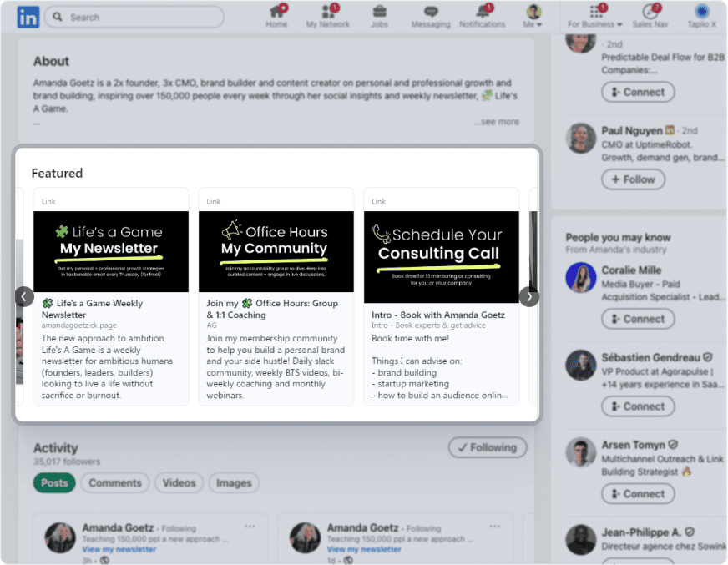
Task: Open Jean-Philippe A. profile name
Action: 641,532
